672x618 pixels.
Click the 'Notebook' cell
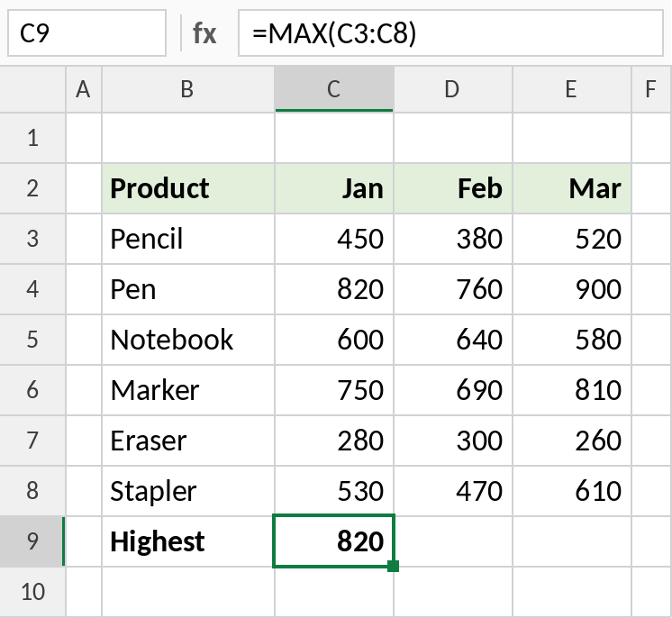pos(188,340)
